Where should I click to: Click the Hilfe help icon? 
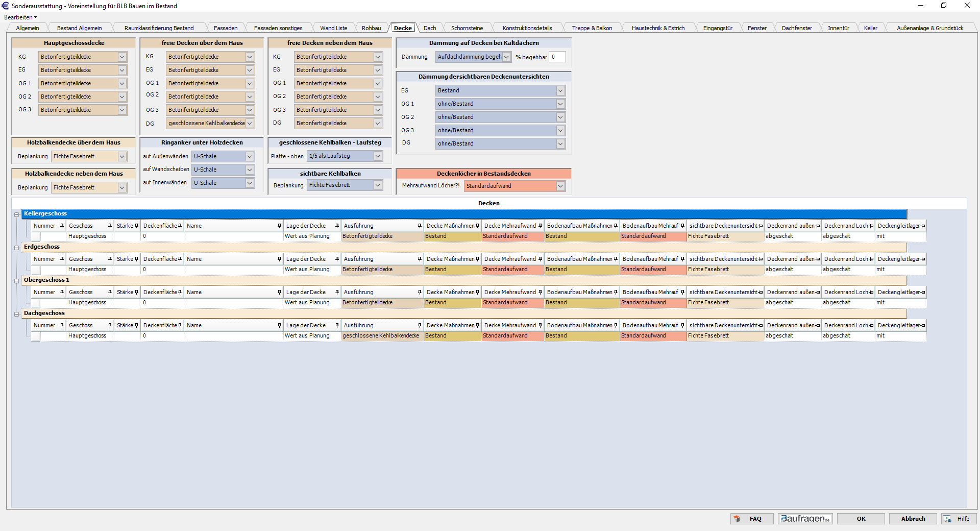point(948,519)
